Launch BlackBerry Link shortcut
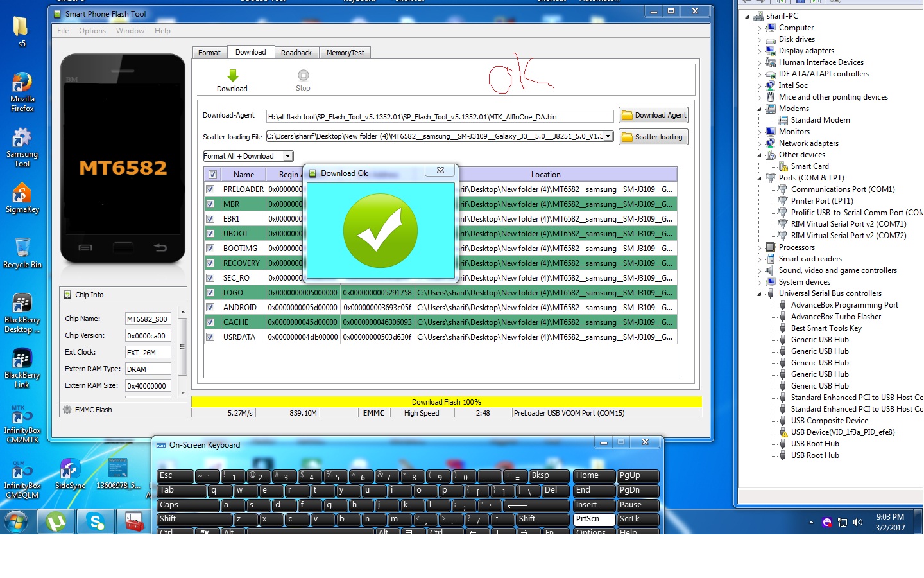Screen dimensions: 924x578 (x=22, y=368)
